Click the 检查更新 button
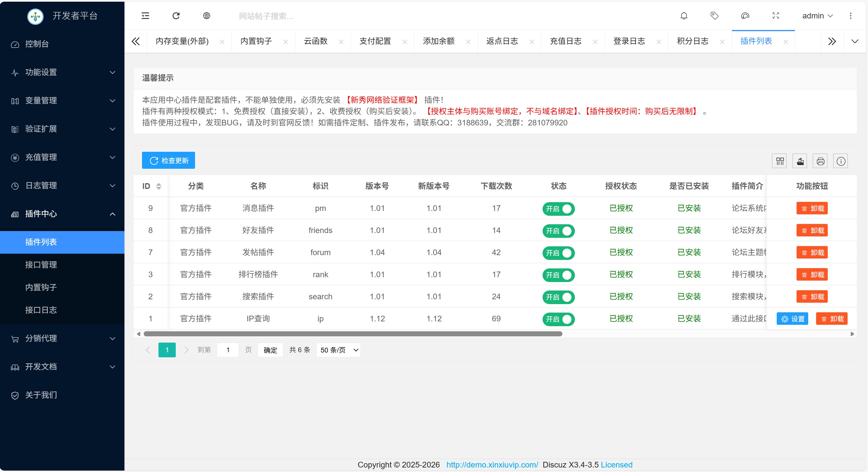 coord(168,160)
